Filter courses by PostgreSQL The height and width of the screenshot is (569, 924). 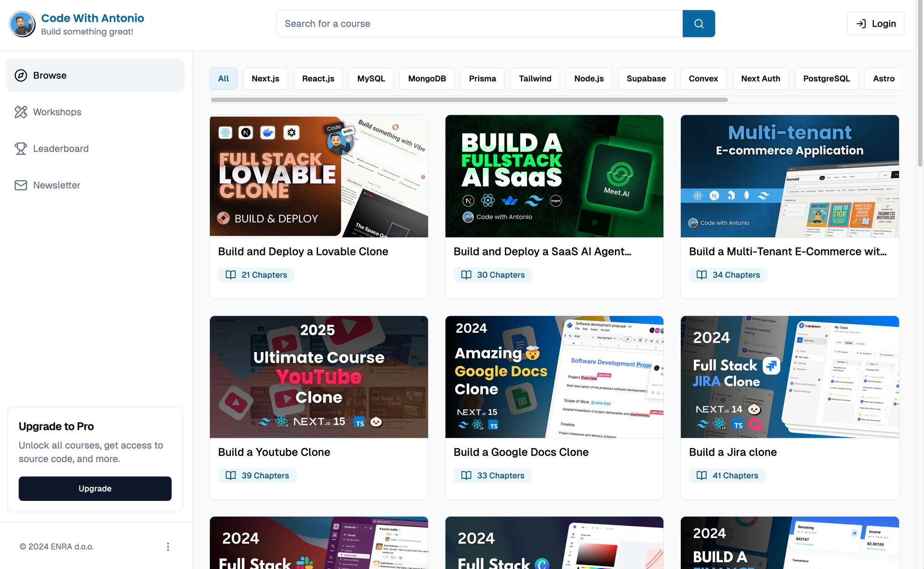(827, 79)
